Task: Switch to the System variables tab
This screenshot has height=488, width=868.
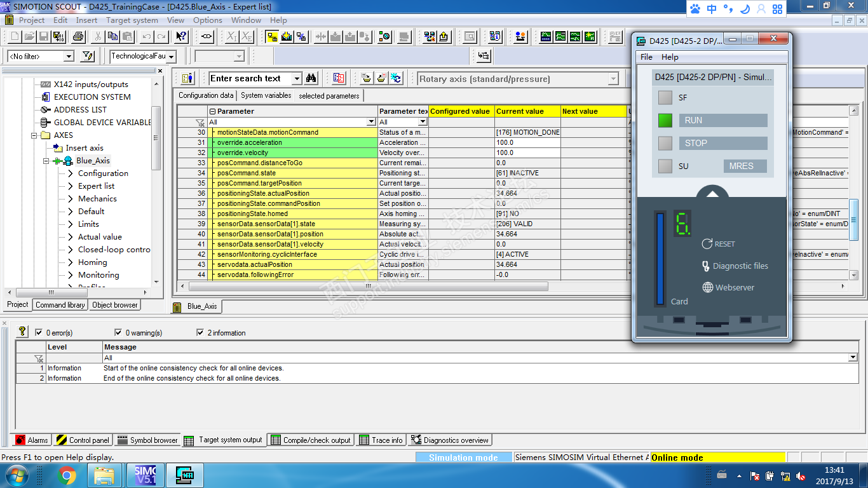Action: [x=266, y=95]
